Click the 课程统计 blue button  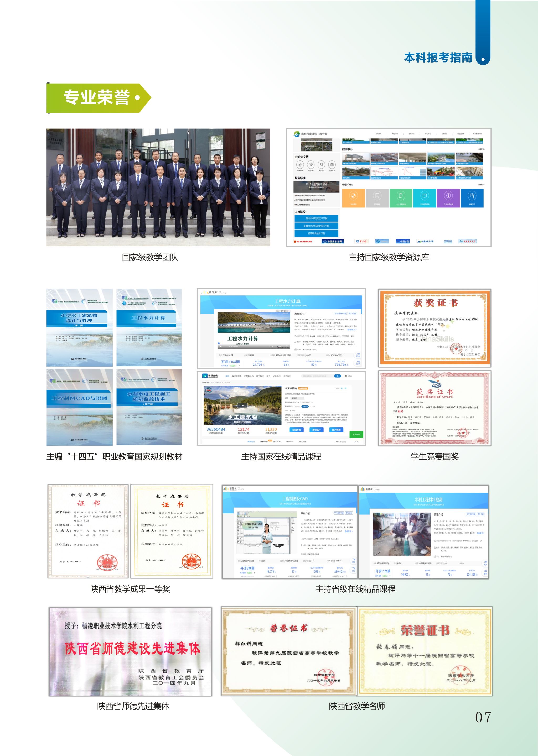coord(316,430)
